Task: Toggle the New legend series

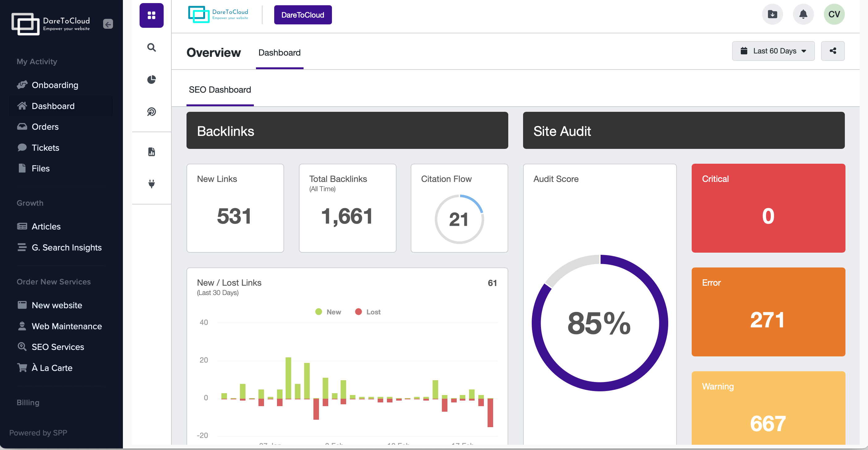Action: [x=328, y=312]
